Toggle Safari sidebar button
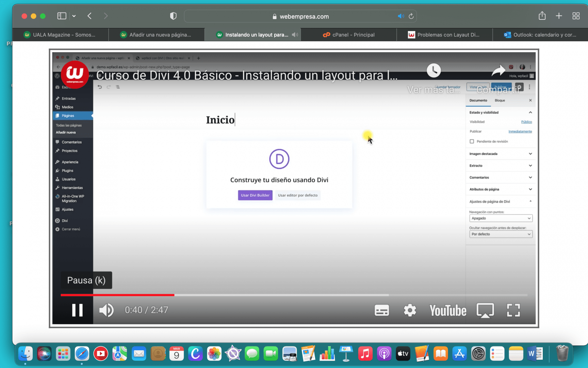This screenshot has width=588, height=368. click(62, 16)
